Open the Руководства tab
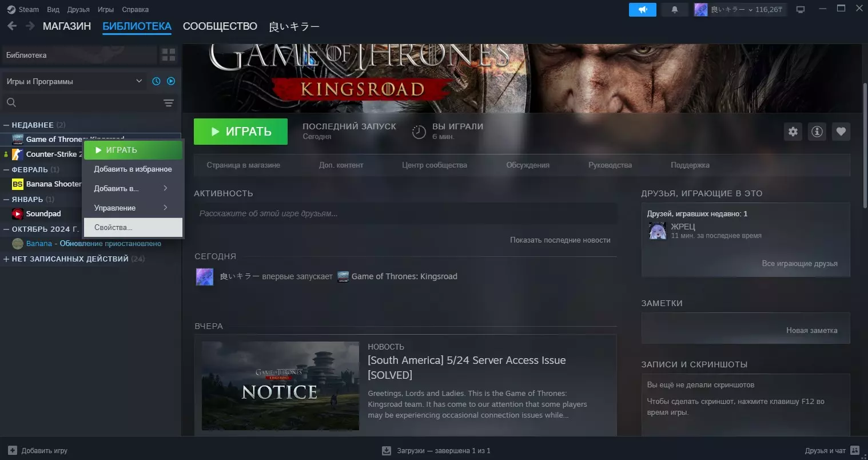 610,165
